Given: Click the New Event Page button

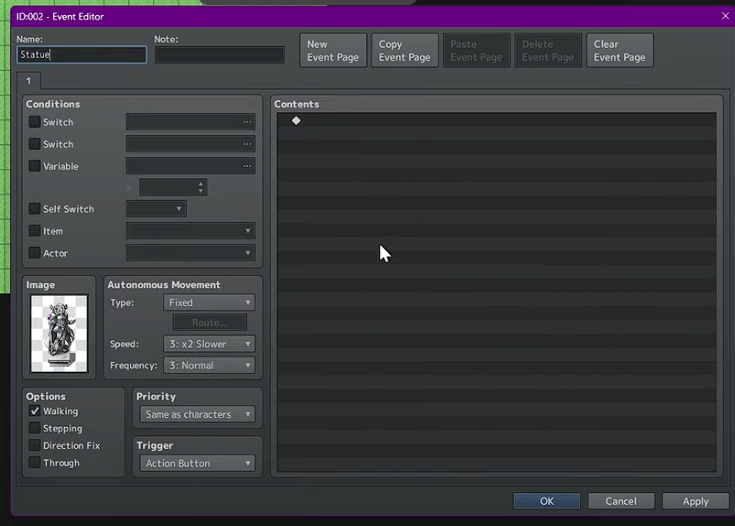Looking at the screenshot, I should (333, 51).
